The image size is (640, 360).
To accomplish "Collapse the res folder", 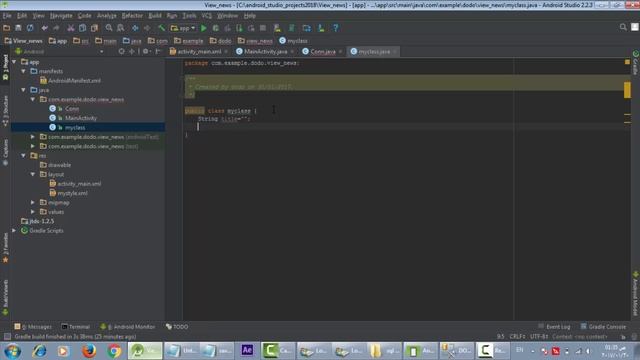I will pos(24,156).
